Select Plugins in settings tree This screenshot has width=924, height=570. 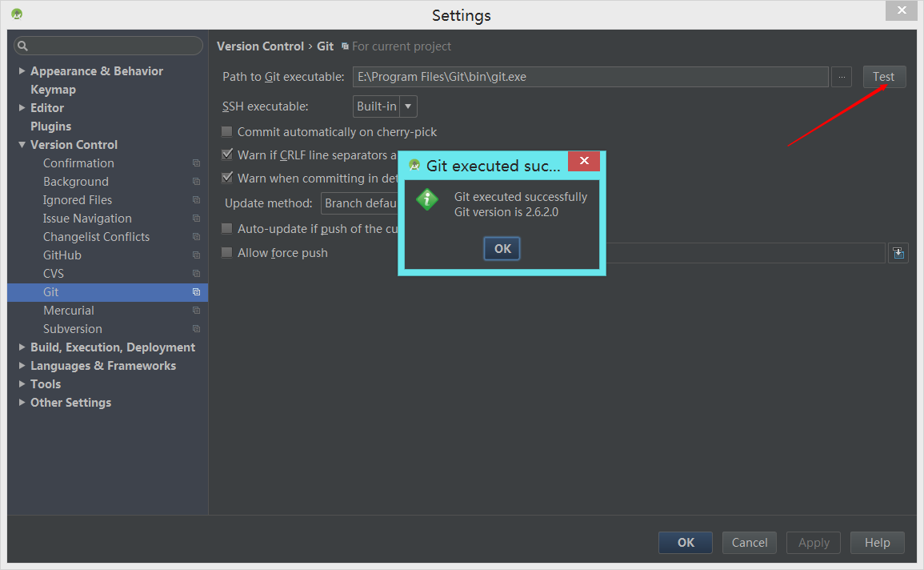click(x=50, y=126)
